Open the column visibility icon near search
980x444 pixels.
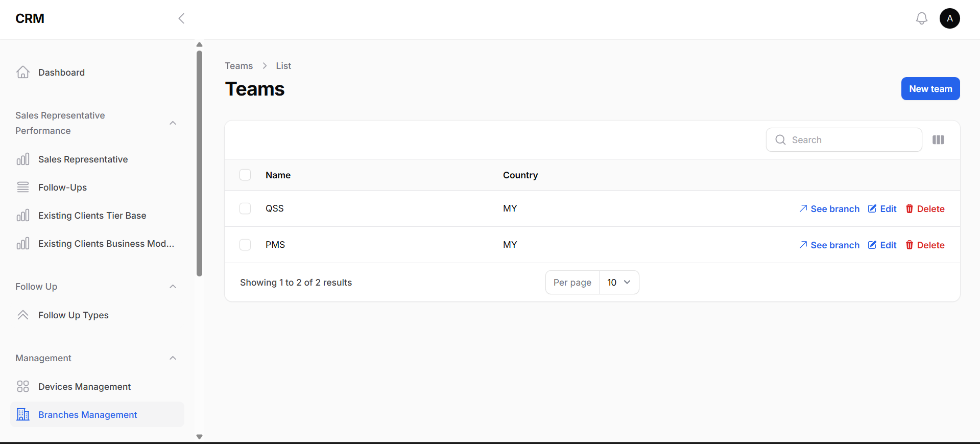(938, 139)
